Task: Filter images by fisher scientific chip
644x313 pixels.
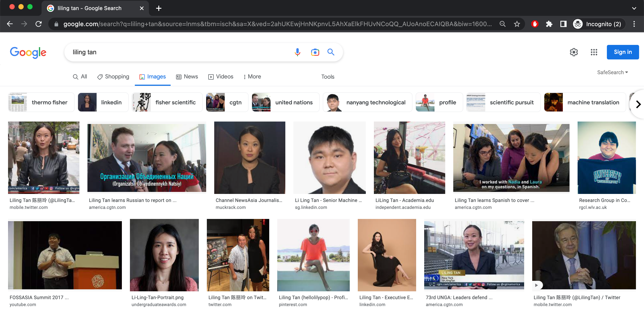Action: (x=167, y=102)
